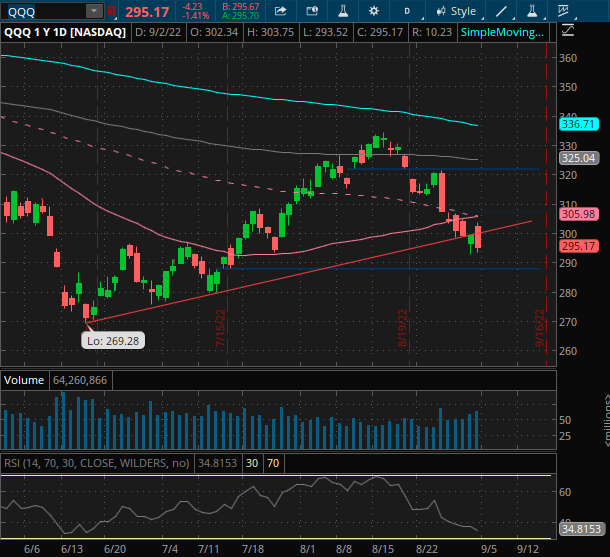Click the 6/13 date on the time axis

pyautogui.click(x=72, y=549)
